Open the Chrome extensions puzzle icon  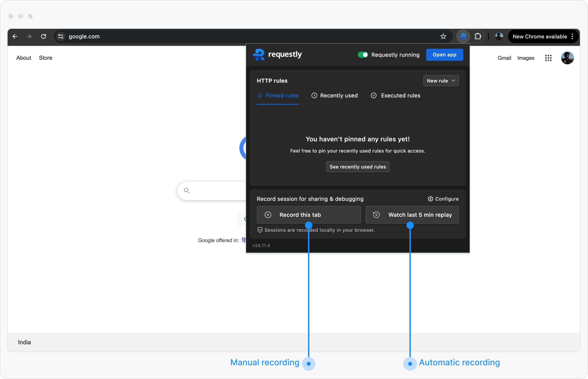coord(478,36)
